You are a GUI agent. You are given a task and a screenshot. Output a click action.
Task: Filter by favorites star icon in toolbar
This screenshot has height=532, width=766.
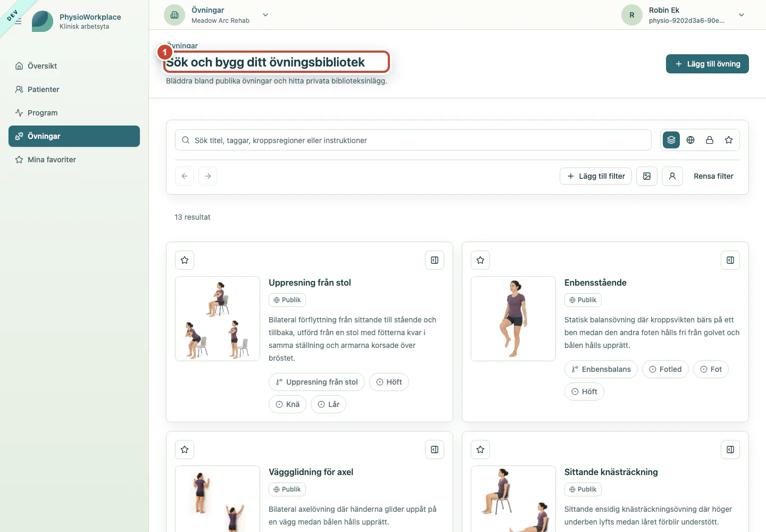point(729,140)
